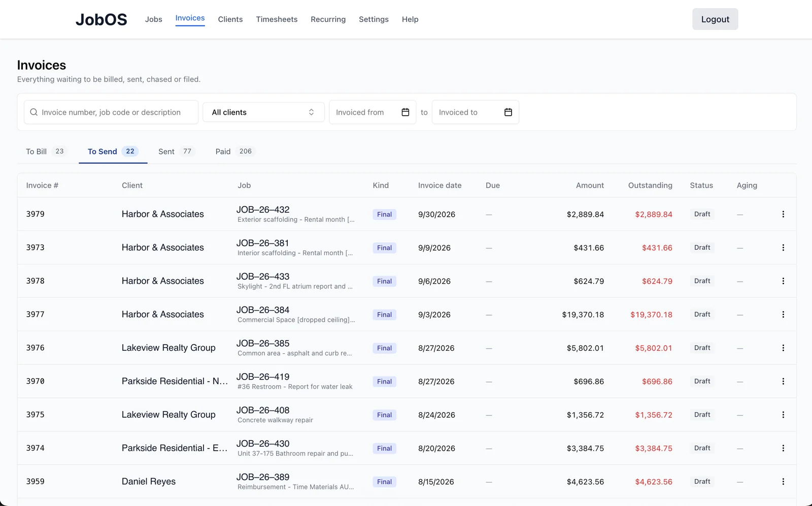The height and width of the screenshot is (506, 812).
Task: Open the Sent tab
Action: coord(177,151)
